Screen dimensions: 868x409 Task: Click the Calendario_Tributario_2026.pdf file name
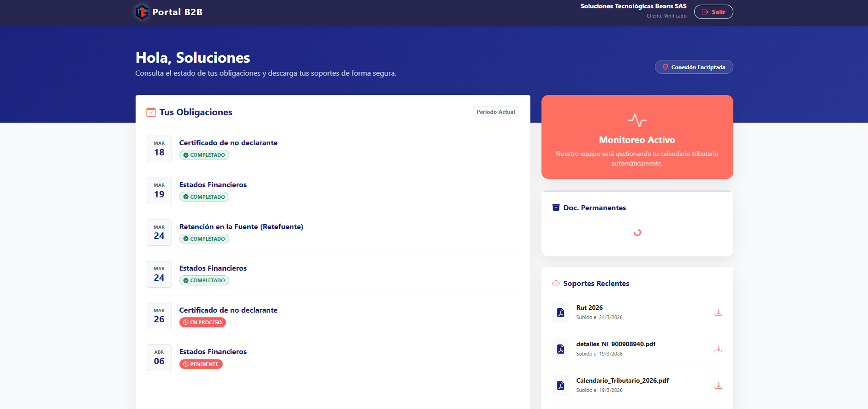622,380
